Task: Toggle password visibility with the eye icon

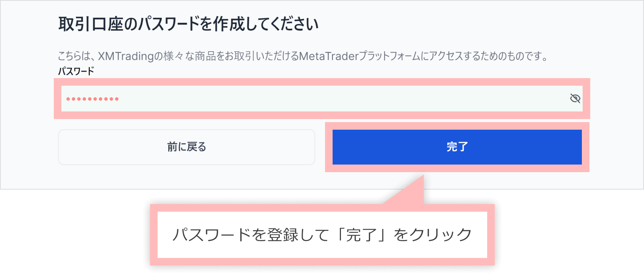Action: coord(575,99)
